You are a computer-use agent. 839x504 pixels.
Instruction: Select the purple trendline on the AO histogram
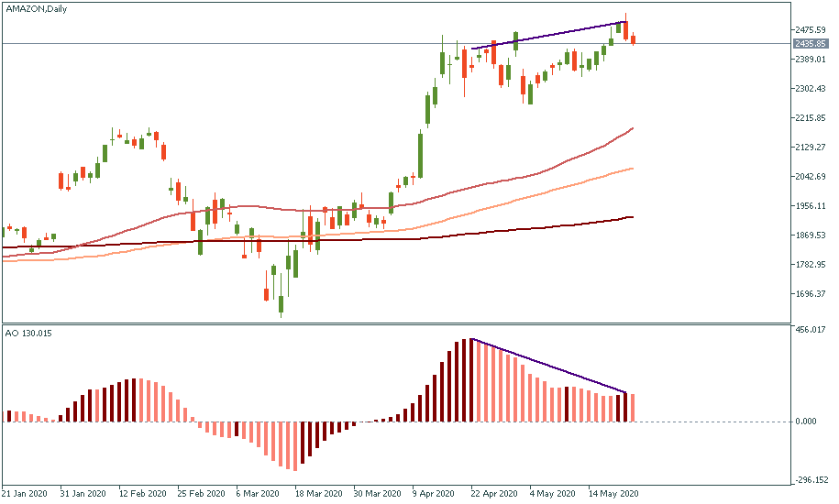[550, 367]
